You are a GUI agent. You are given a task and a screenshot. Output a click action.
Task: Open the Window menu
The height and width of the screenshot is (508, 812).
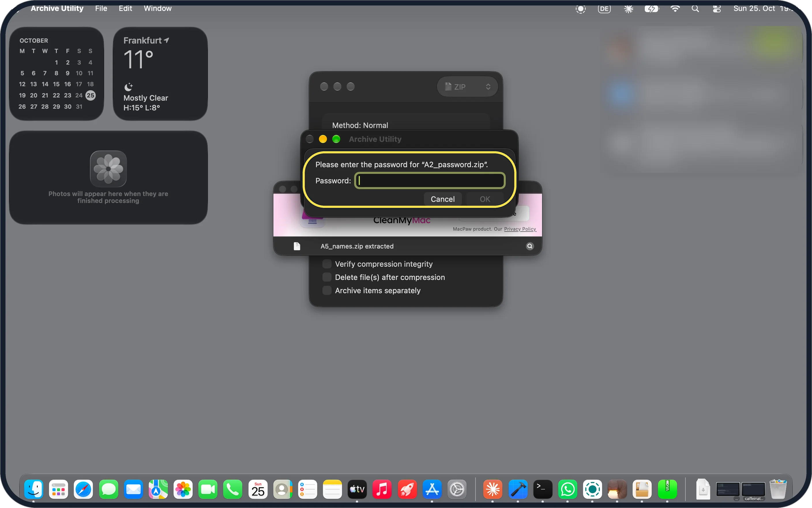157,8
